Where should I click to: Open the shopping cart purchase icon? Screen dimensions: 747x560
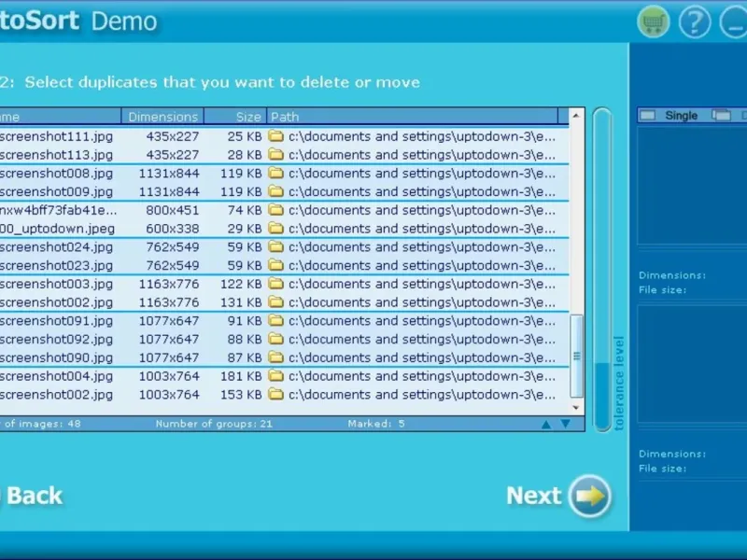pyautogui.click(x=653, y=21)
